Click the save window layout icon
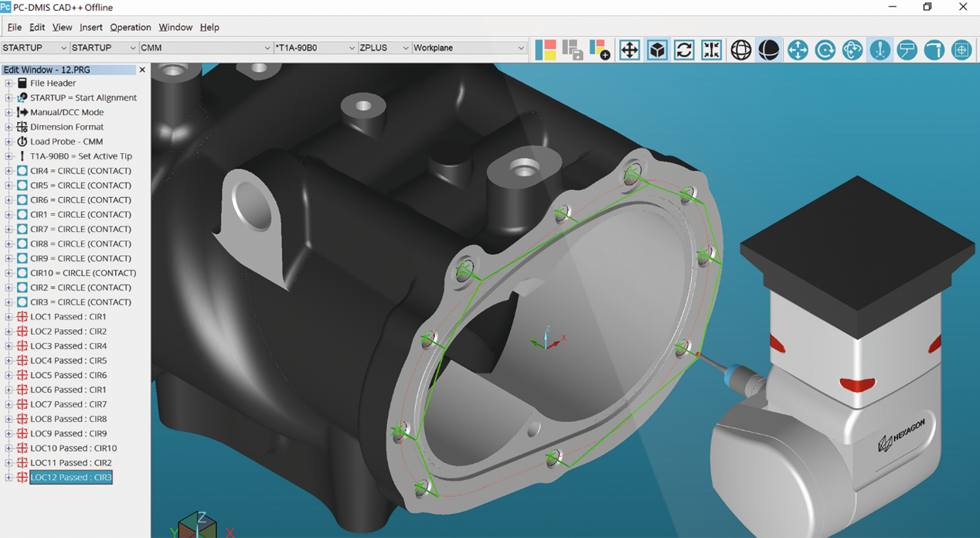Viewport: 980px width, 538px height. click(x=573, y=50)
